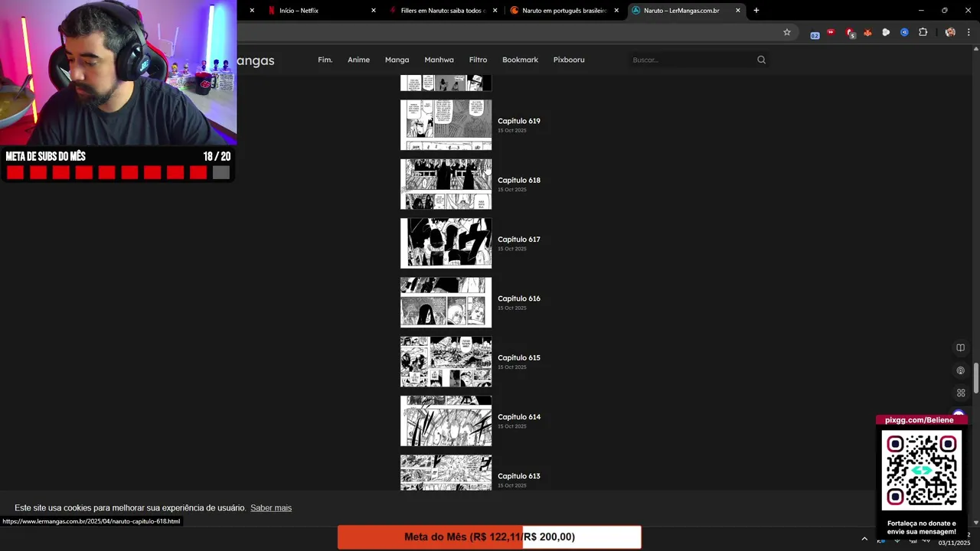980x551 pixels.
Task: Click the Capítulo 616 thumbnail
Action: tap(446, 302)
